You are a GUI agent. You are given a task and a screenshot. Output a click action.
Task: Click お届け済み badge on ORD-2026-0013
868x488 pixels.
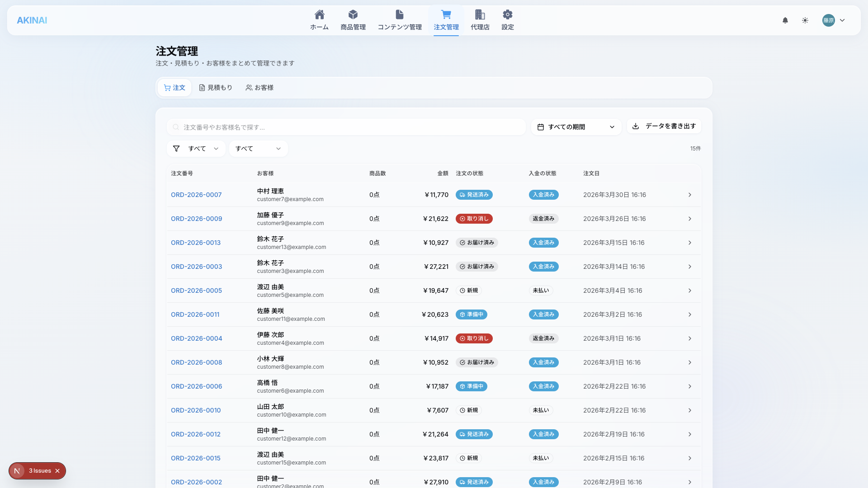coord(477,243)
